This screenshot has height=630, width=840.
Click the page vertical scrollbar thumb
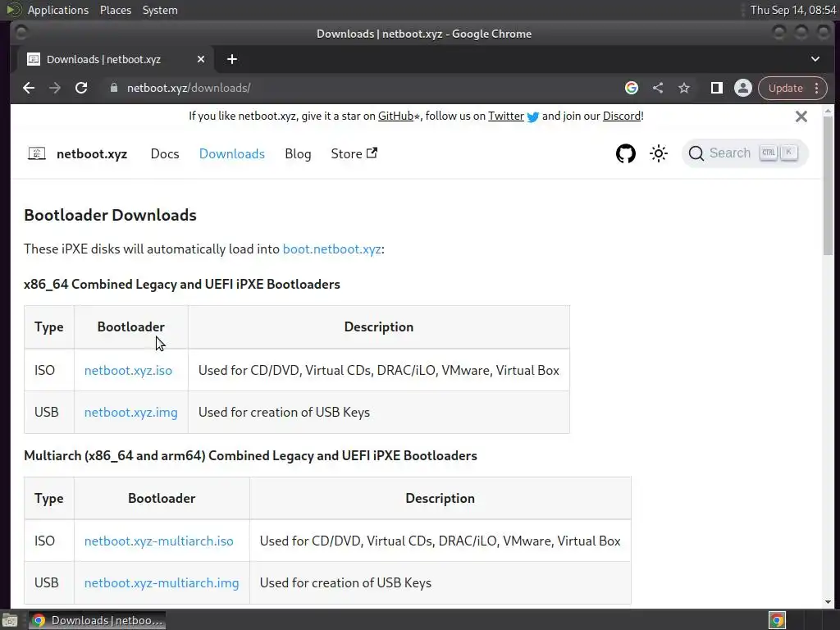pyautogui.click(x=829, y=185)
